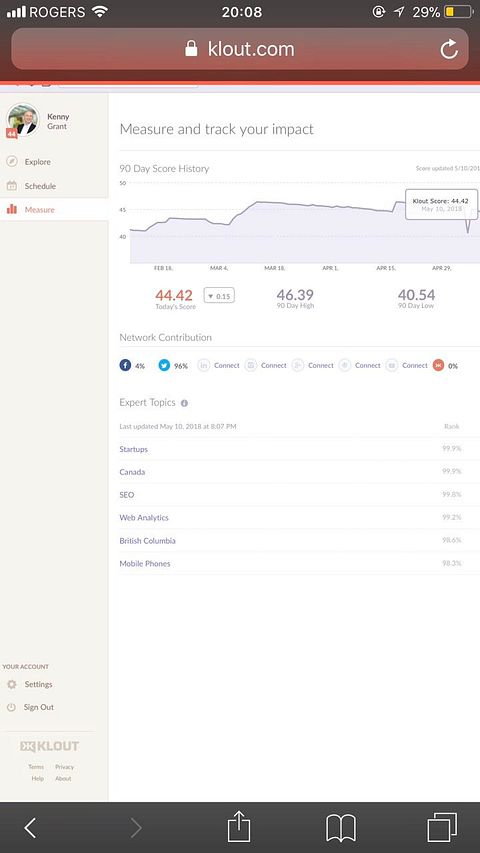Screen dimensions: 480x853
Task: Click the Twitter network icon
Action: (x=164, y=365)
